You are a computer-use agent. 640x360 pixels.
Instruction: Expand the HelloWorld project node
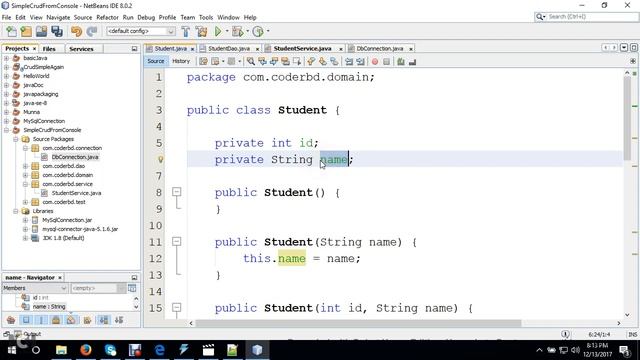click(6, 76)
